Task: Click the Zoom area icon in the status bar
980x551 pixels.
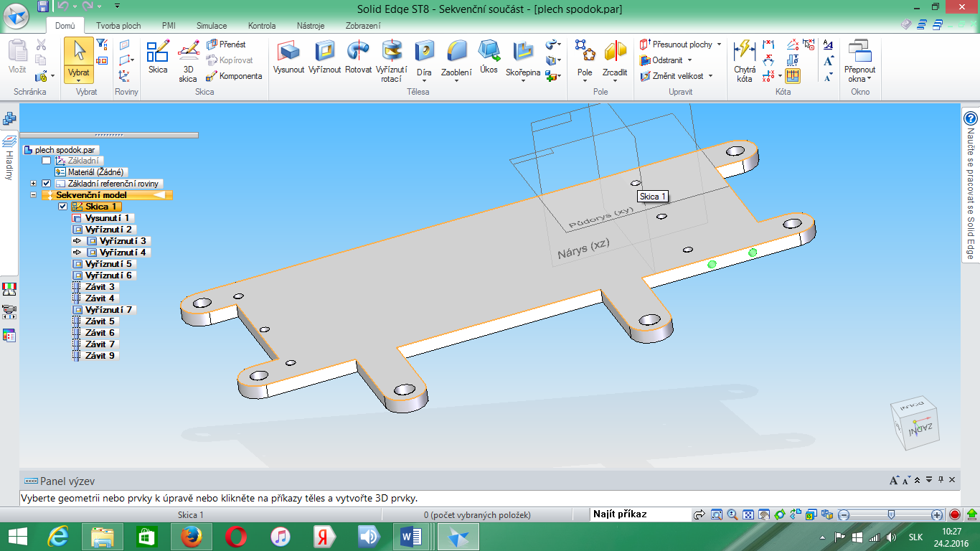Action: pyautogui.click(x=716, y=515)
